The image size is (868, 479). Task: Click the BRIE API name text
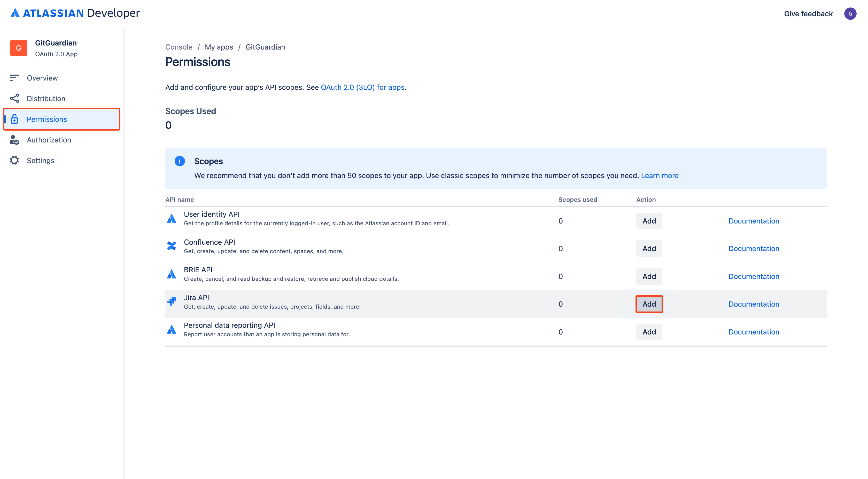(198, 270)
